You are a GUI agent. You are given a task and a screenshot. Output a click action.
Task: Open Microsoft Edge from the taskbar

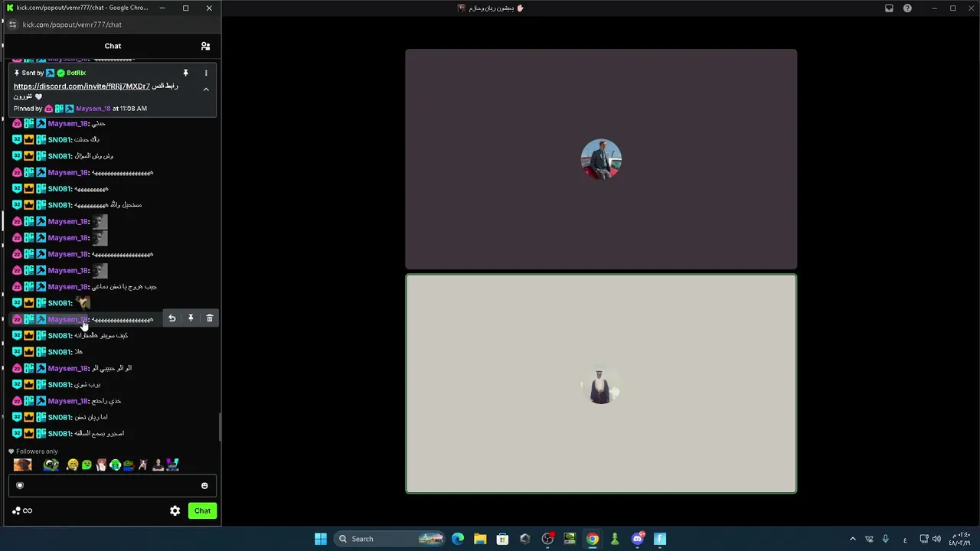pos(458,539)
